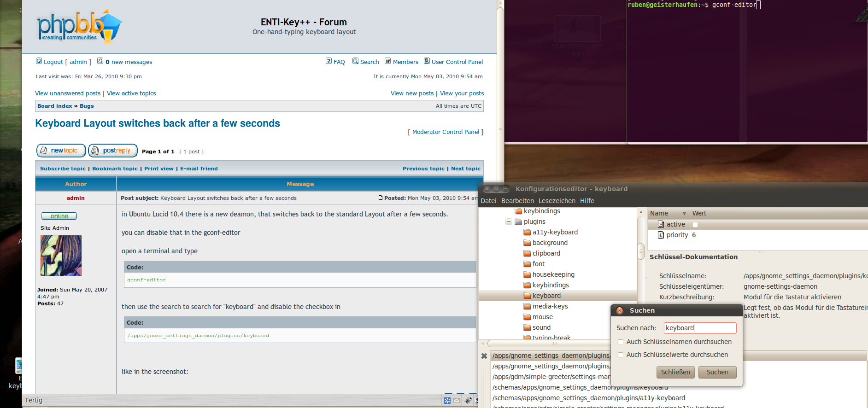Click the new topic button
Image resolution: width=868 pixels, height=408 pixels.
click(x=61, y=151)
